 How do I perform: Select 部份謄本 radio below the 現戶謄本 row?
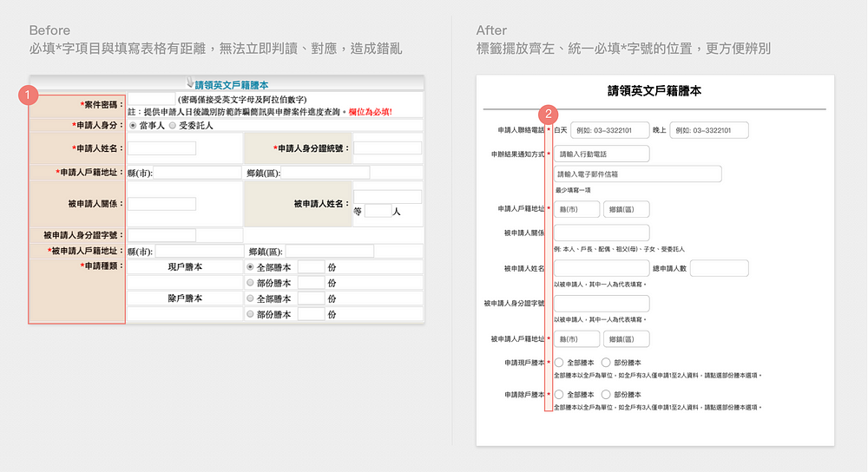[x=250, y=283]
